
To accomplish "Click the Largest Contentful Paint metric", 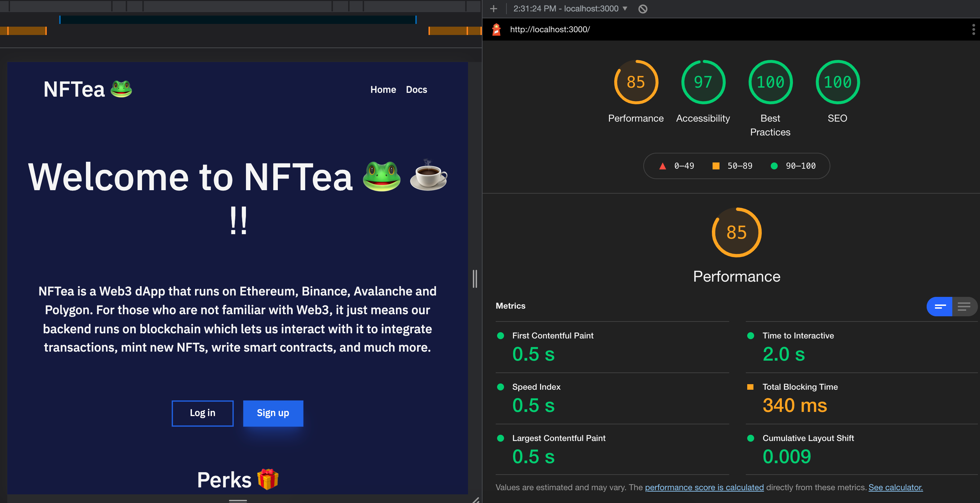I will click(612, 449).
